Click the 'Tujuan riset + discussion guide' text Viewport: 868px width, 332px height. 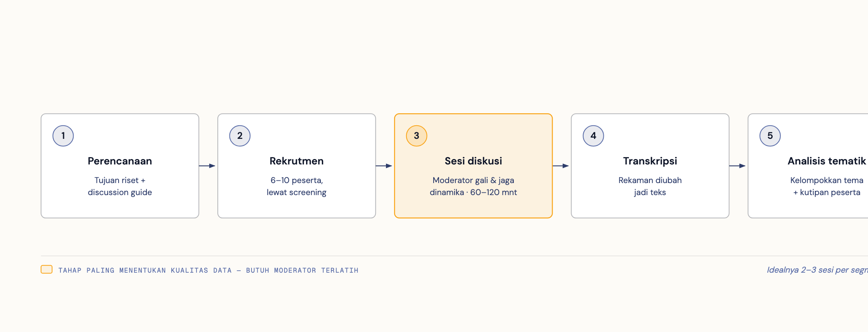click(x=120, y=186)
